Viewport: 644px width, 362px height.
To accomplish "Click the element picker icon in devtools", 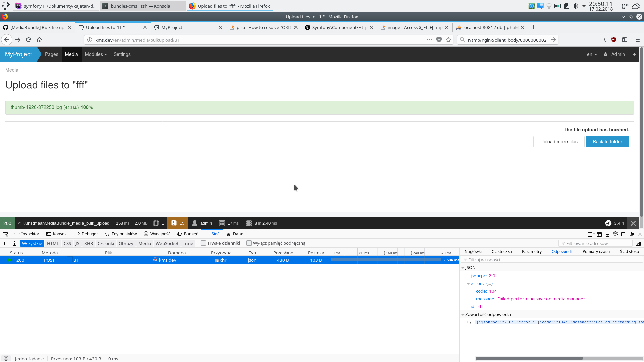I will click(5, 234).
